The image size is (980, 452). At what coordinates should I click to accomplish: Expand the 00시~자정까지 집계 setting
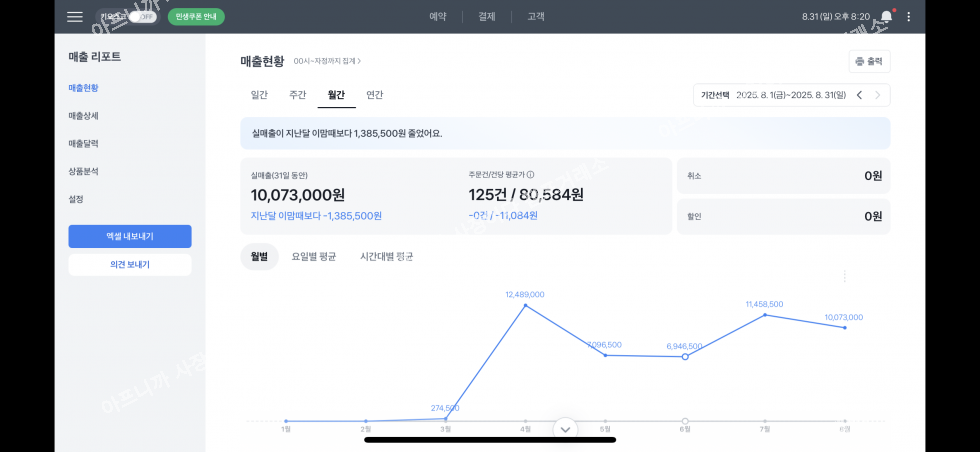pyautogui.click(x=327, y=62)
